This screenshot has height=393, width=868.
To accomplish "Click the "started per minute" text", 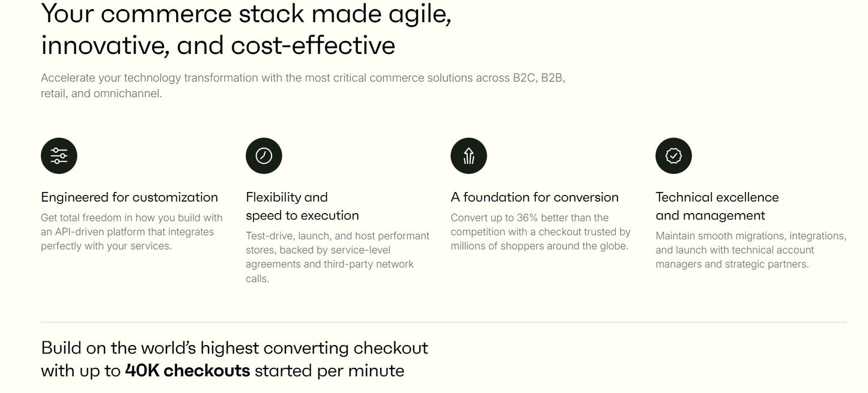I will click(329, 371).
